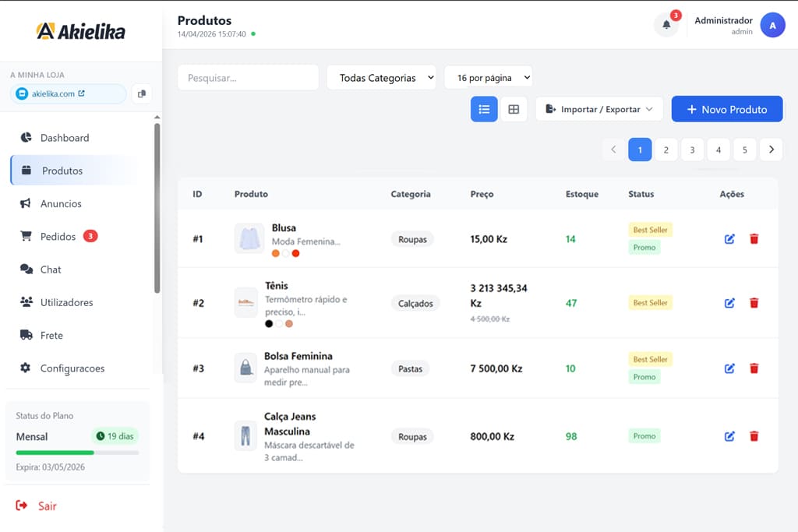The height and width of the screenshot is (532, 798).
Task: Go to Utilizadores in the sidebar
Action: [70, 302]
